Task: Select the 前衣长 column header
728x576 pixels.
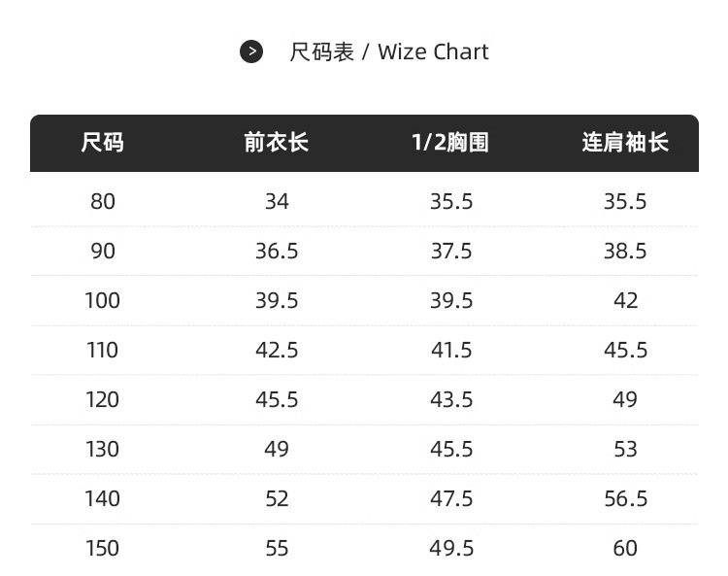Action: coord(277,142)
